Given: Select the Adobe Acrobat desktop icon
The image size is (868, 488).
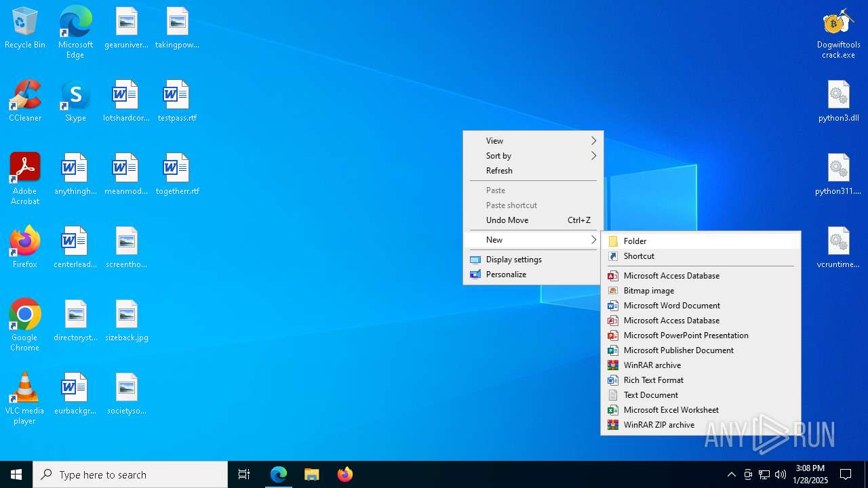Looking at the screenshot, I should (x=25, y=179).
